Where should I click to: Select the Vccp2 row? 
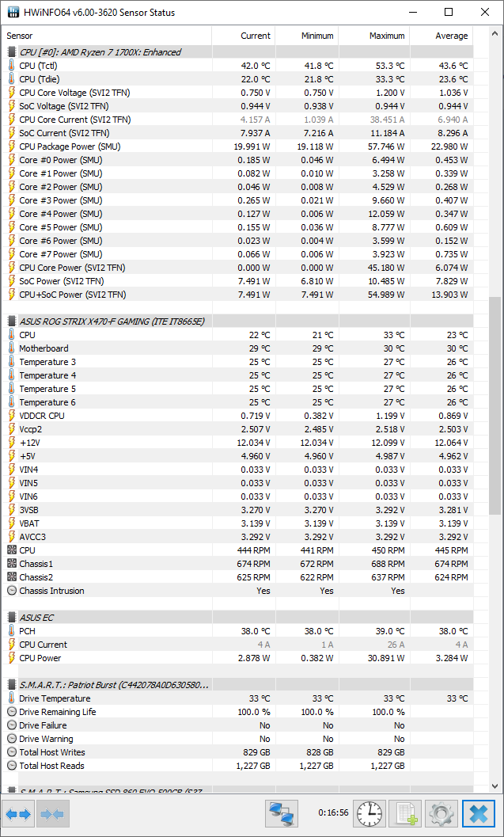pos(238,429)
